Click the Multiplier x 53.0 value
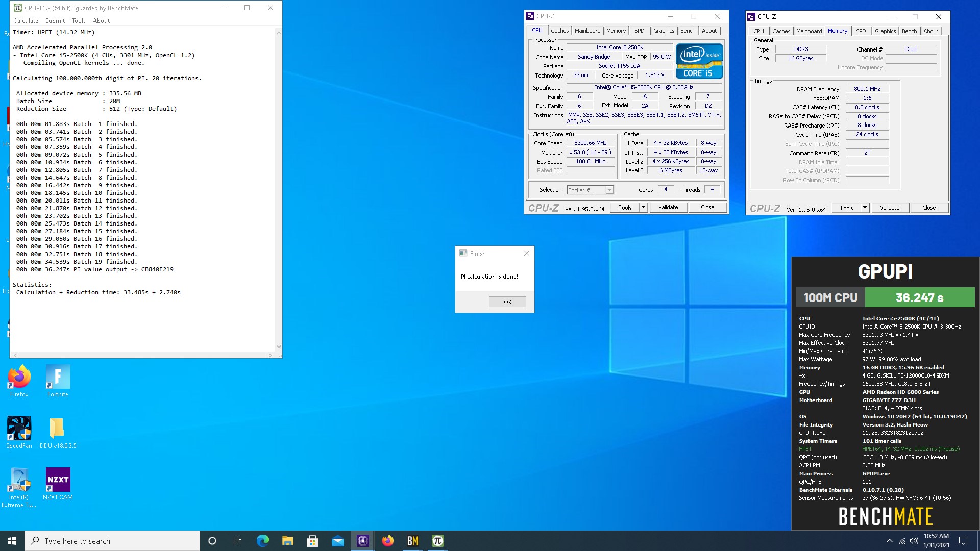The image size is (980, 551). click(x=591, y=152)
